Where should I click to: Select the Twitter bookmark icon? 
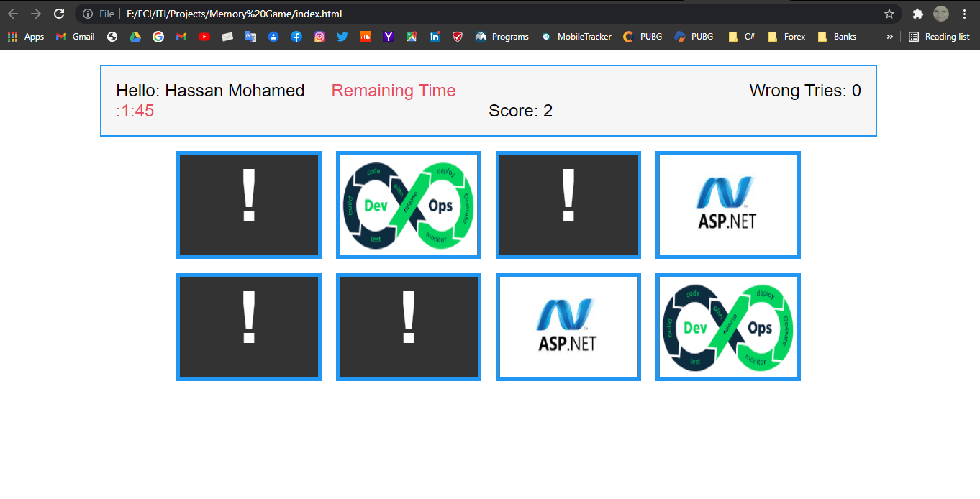coord(342,37)
